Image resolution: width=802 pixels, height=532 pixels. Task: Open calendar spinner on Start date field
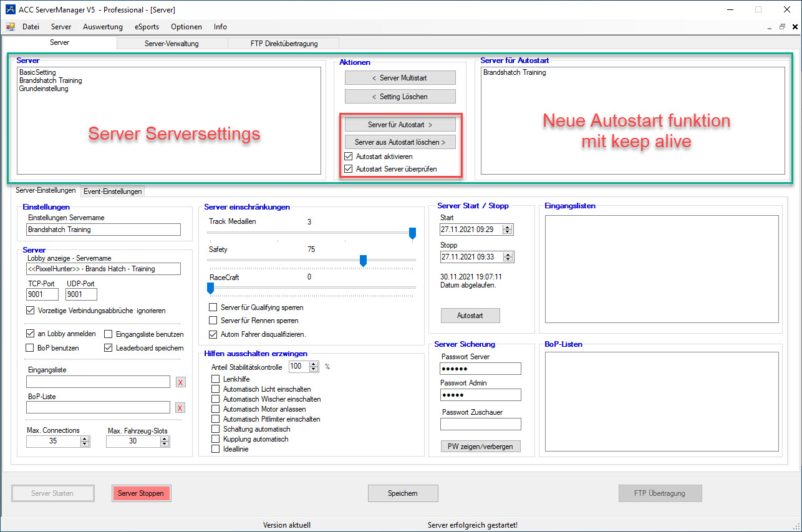508,230
